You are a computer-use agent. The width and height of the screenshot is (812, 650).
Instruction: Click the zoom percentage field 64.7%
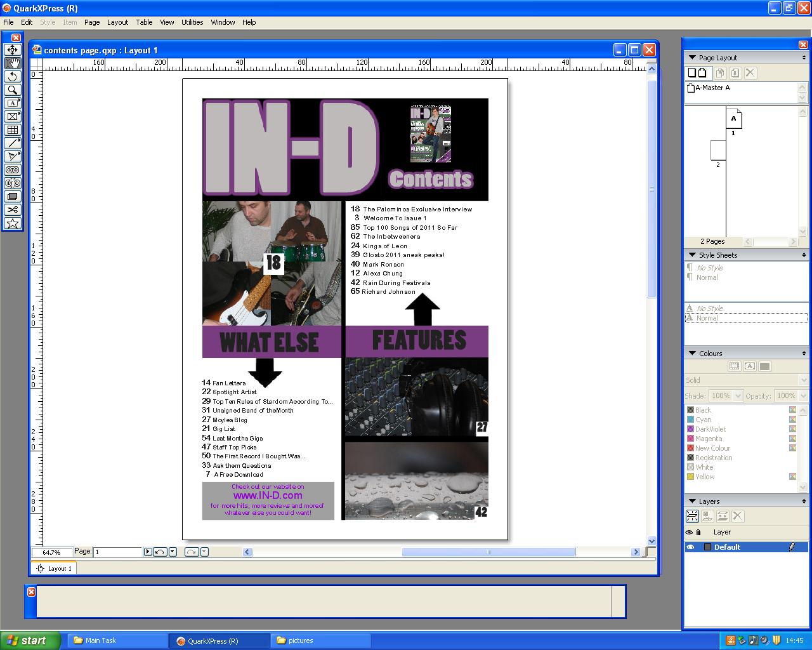[x=52, y=552]
